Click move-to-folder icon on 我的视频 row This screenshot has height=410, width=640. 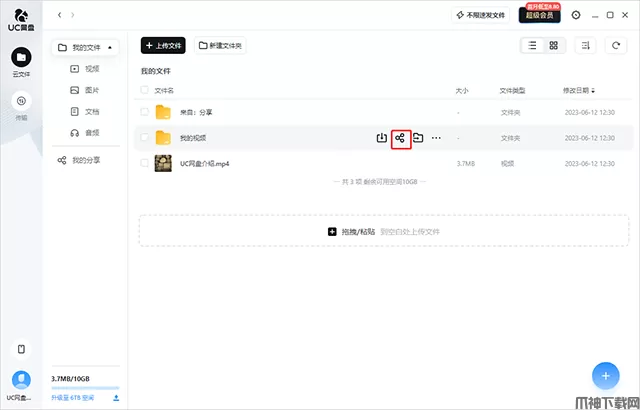418,137
